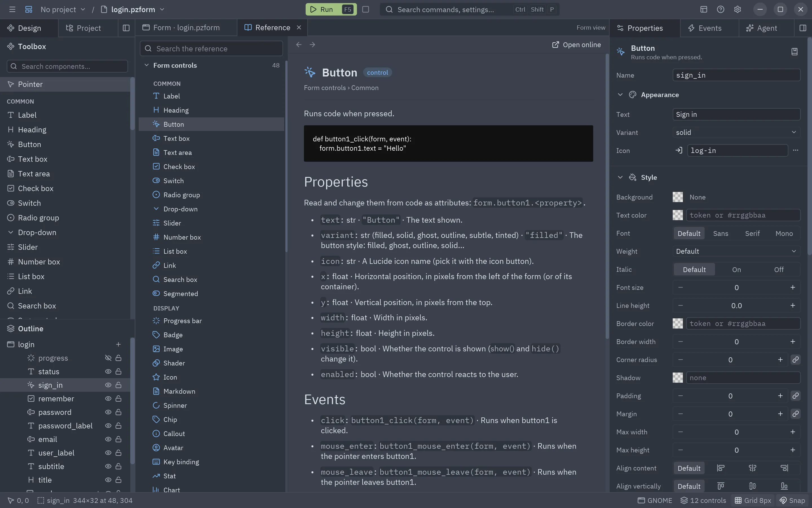This screenshot has width=812, height=508.
Task: Toggle the left sidebar panel icon
Action: click(x=126, y=28)
